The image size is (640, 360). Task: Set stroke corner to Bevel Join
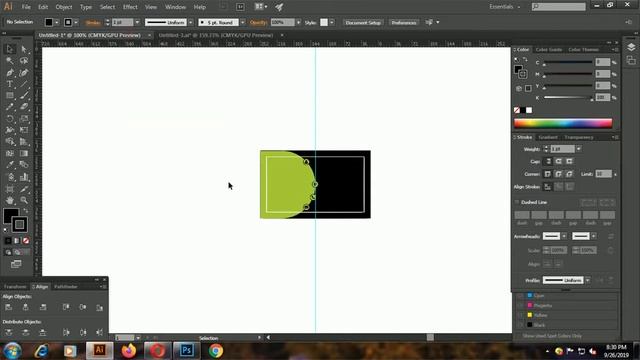pos(569,174)
